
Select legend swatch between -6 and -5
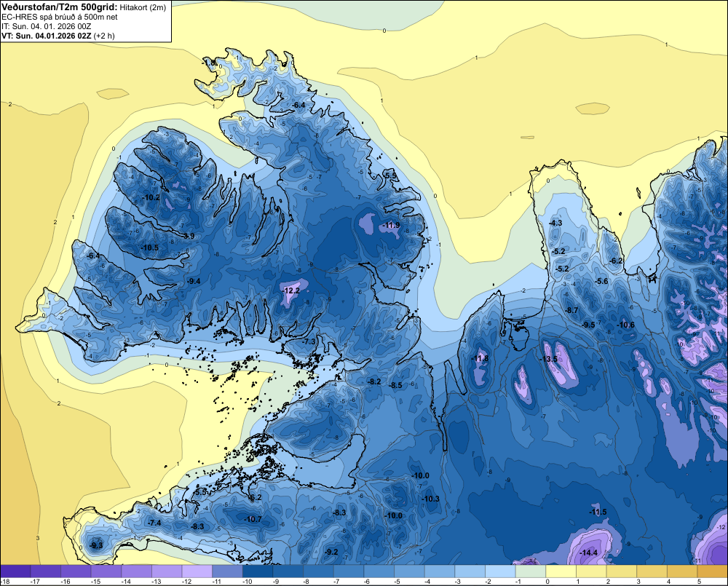tap(379, 571)
